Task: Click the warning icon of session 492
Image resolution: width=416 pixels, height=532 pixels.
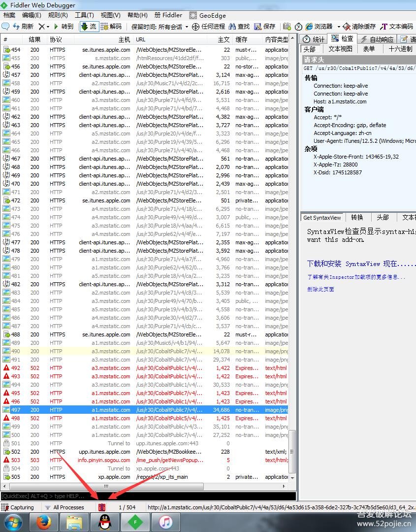Action: point(6,368)
